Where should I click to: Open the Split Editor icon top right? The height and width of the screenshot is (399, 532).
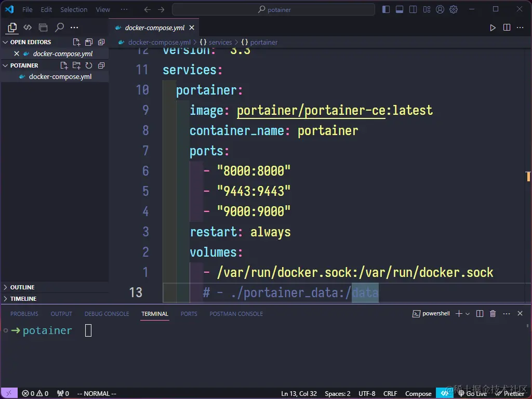pyautogui.click(x=506, y=28)
